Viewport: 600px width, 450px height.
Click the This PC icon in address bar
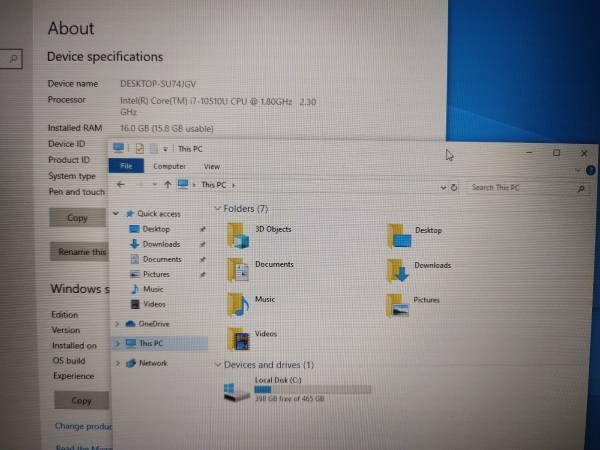183,184
